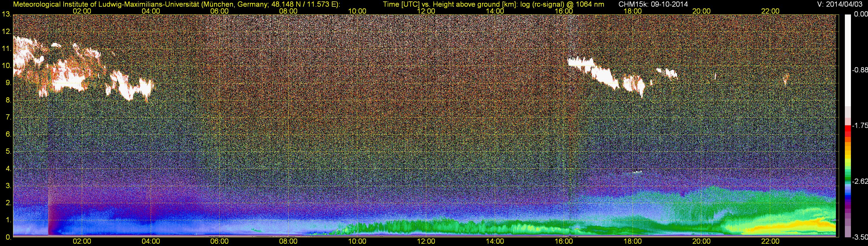This screenshot has height=246, width=868.
Task: Click the -3.50 color scale label
Action: tap(859, 237)
